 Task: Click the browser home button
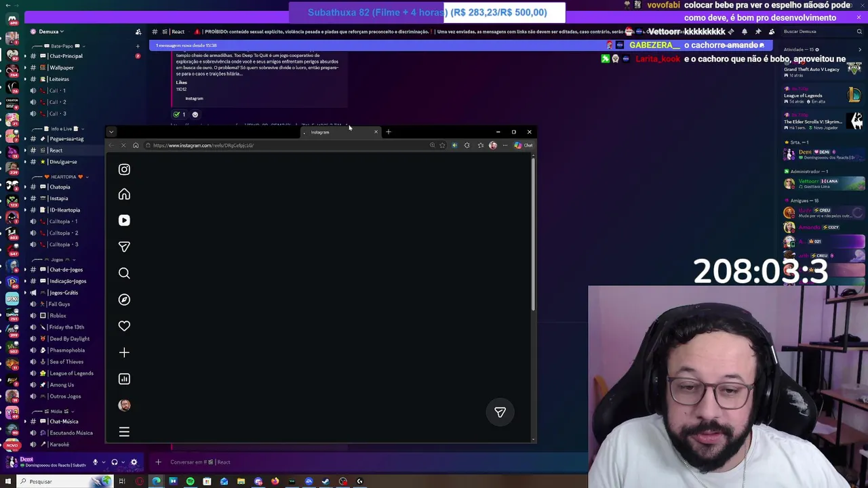click(x=136, y=145)
